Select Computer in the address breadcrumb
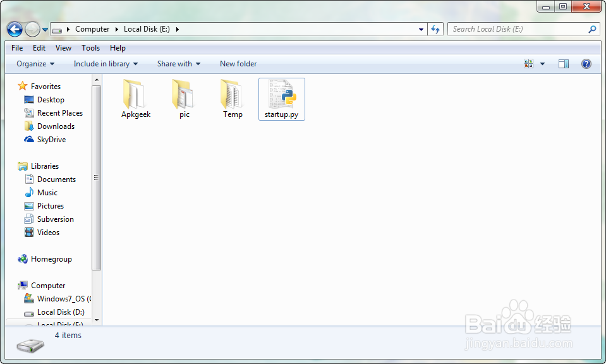Screen dimensions: 606x364 [x=92, y=29]
